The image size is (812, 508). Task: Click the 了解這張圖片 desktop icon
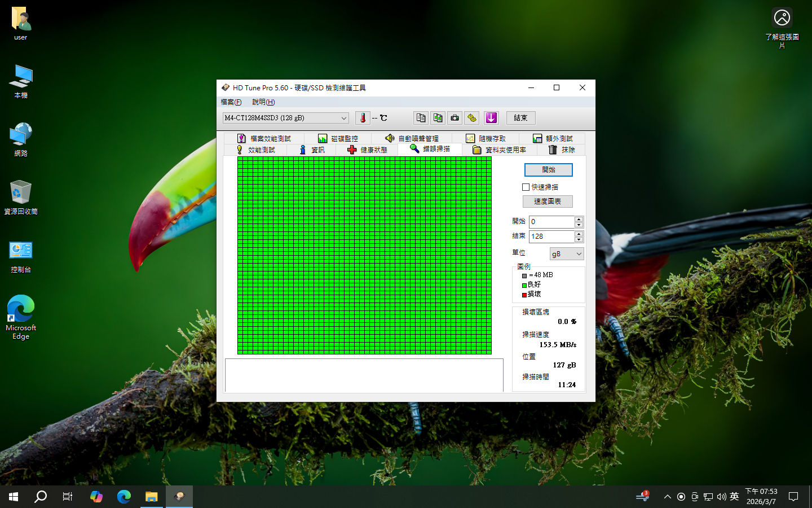pos(782,28)
